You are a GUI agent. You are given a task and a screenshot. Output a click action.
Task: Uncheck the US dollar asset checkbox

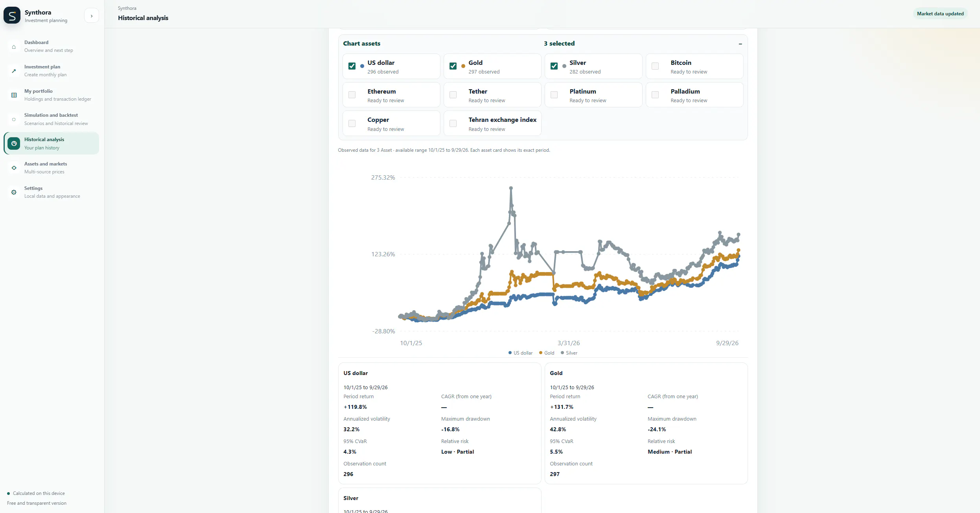tap(352, 66)
